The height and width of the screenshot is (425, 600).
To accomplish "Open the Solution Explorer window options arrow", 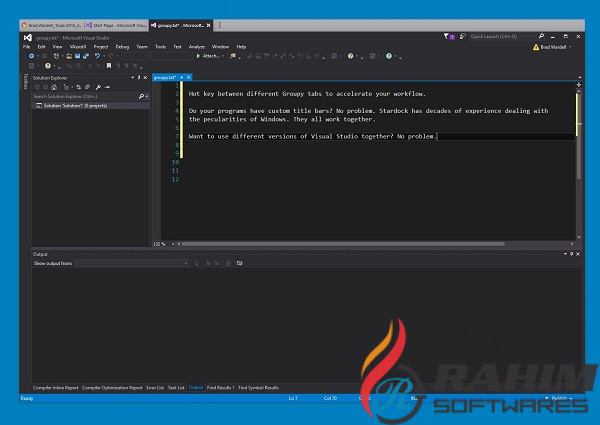I will click(132, 78).
